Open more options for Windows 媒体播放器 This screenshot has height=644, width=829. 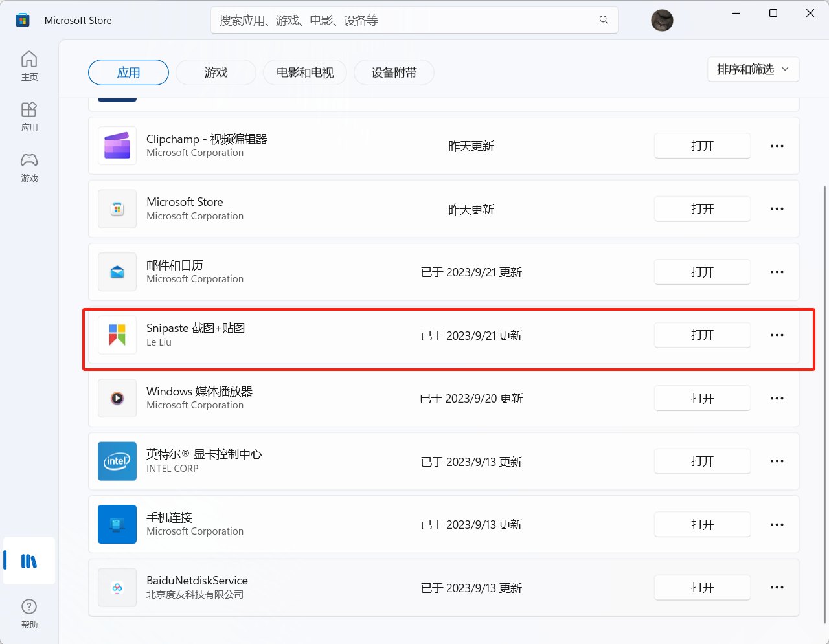pyautogui.click(x=777, y=398)
